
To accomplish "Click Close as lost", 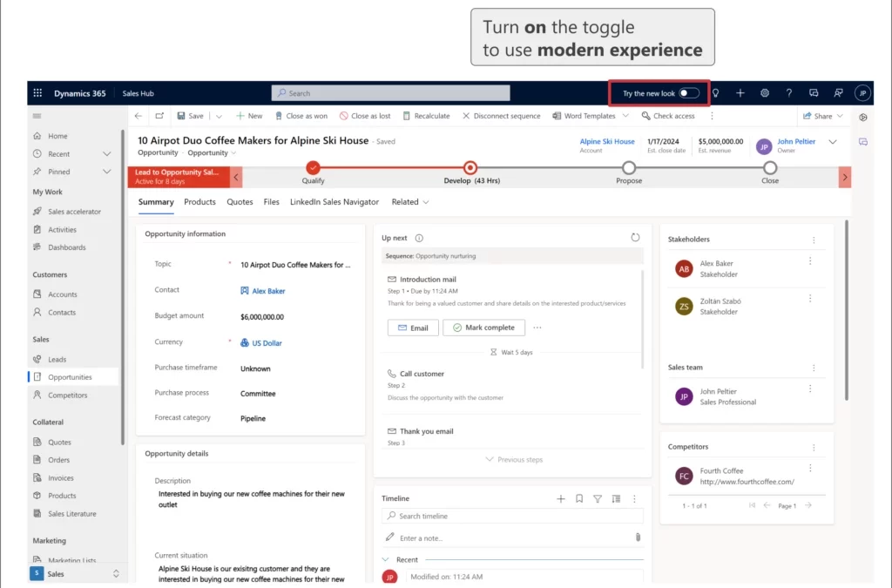I will point(365,116).
